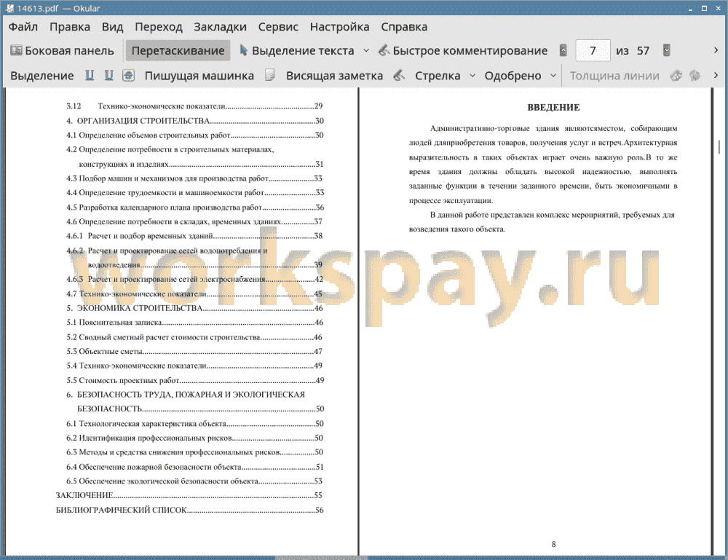This screenshot has width=728, height=560.
Task: Click contents line '3.12 Технико-экономические показатели'
Action: (x=194, y=106)
